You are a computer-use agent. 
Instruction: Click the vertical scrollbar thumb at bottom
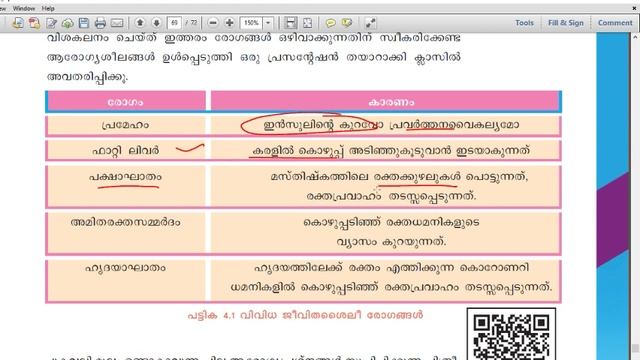(x=635, y=348)
